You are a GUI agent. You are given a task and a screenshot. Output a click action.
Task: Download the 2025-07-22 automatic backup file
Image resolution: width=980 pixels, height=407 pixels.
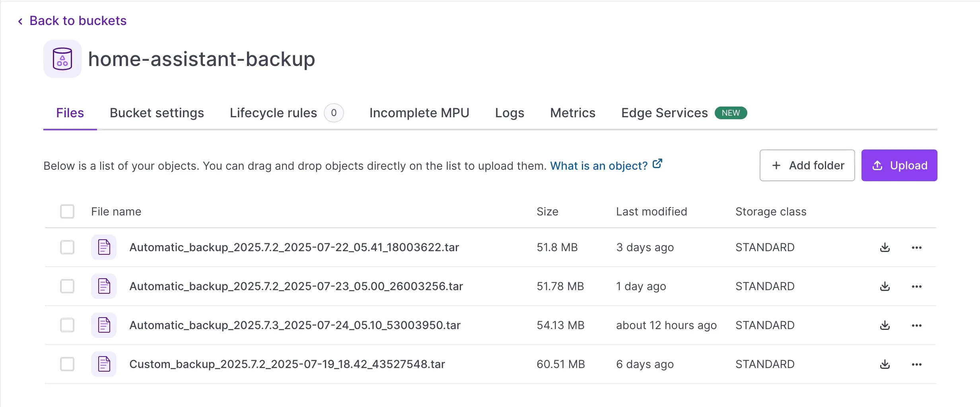click(x=885, y=248)
